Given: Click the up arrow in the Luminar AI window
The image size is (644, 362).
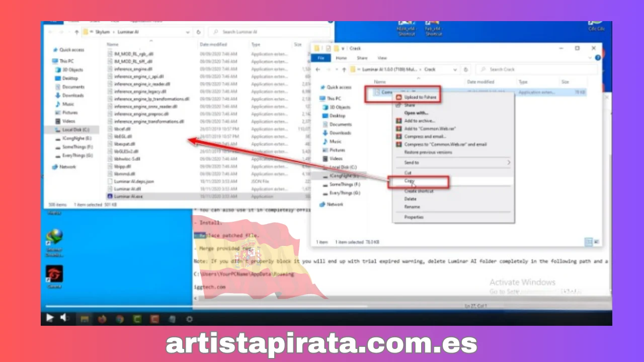Looking at the screenshot, I should [x=76, y=32].
